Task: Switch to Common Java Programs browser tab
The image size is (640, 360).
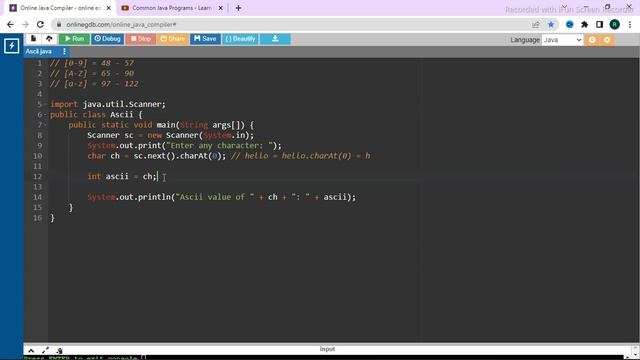Action: tap(172, 8)
